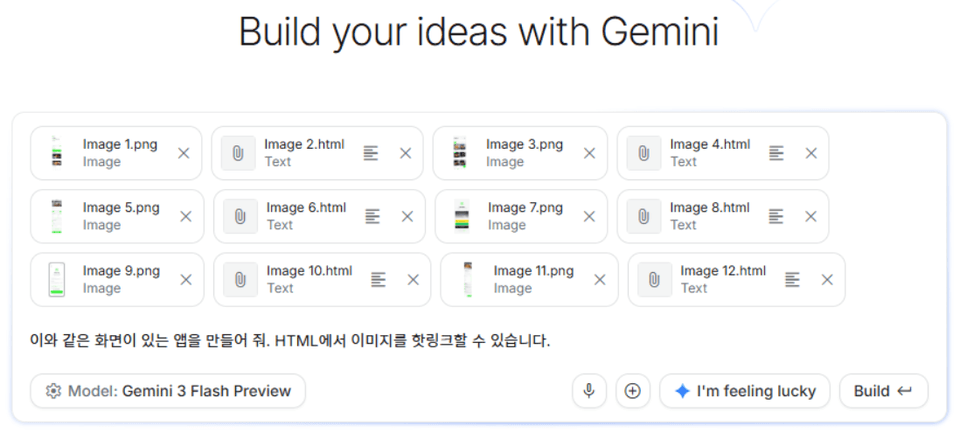Click into the Korean prompt text field
The width and height of the screenshot is (960, 441).
click(290, 341)
